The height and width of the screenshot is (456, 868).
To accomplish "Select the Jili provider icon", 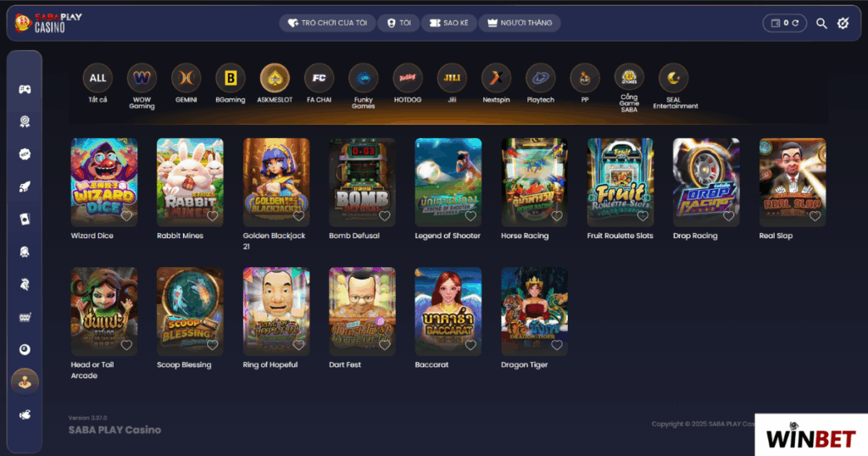I will tap(452, 78).
